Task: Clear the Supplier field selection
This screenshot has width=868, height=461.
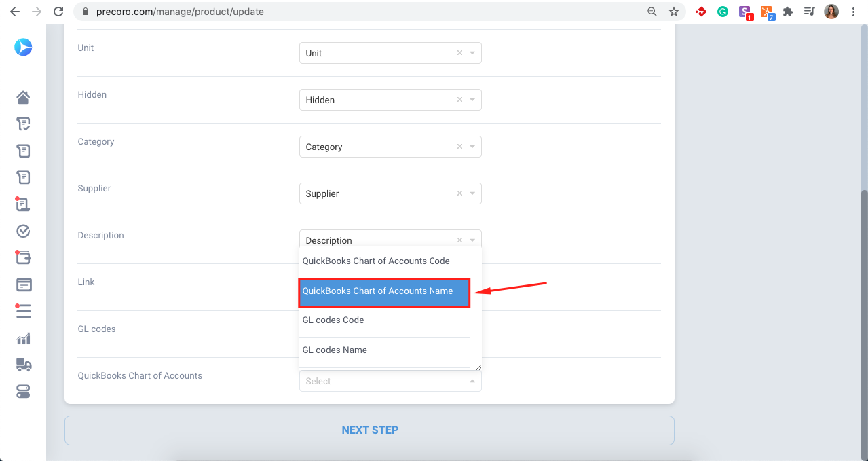Action: (459, 193)
